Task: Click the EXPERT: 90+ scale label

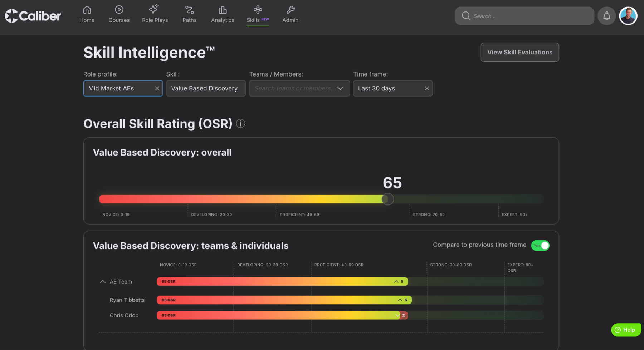Action: pos(514,215)
